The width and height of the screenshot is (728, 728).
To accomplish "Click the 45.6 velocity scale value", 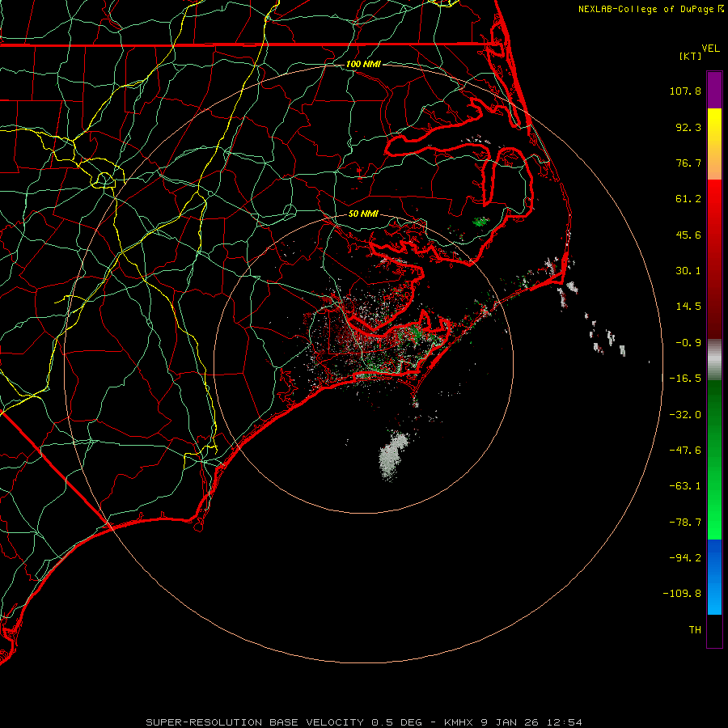I will point(688,235).
